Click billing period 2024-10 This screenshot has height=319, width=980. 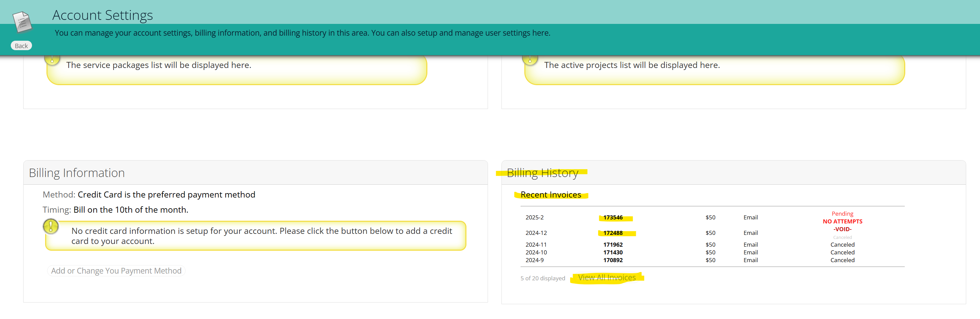pos(536,252)
